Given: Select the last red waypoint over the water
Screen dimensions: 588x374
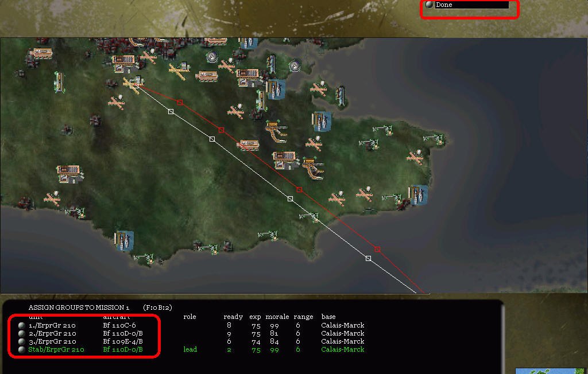Looking at the screenshot, I should [377, 249].
